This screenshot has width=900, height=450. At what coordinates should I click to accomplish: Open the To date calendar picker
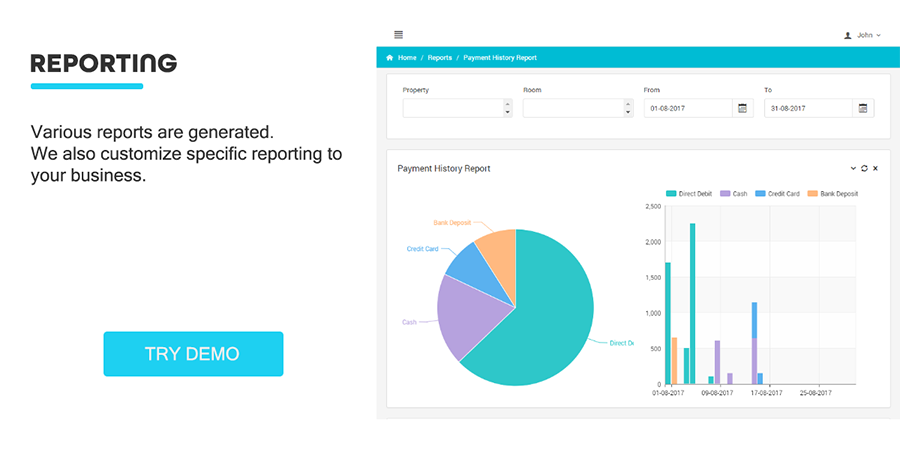click(x=863, y=108)
